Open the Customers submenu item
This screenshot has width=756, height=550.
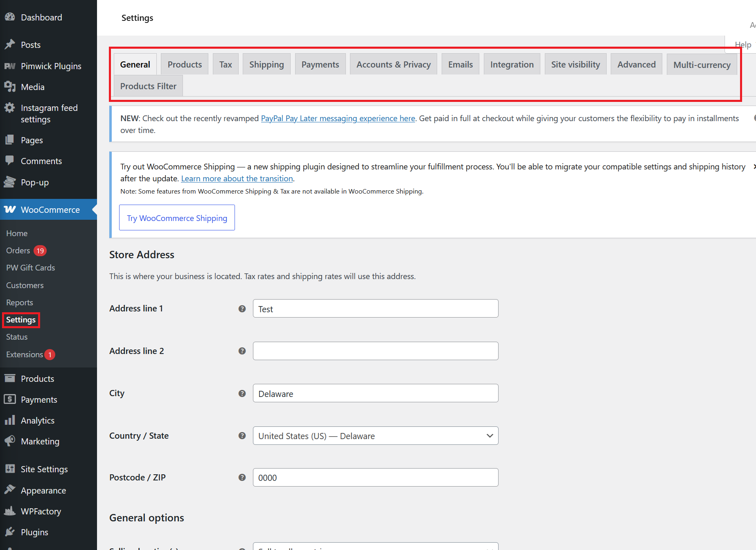coord(25,285)
